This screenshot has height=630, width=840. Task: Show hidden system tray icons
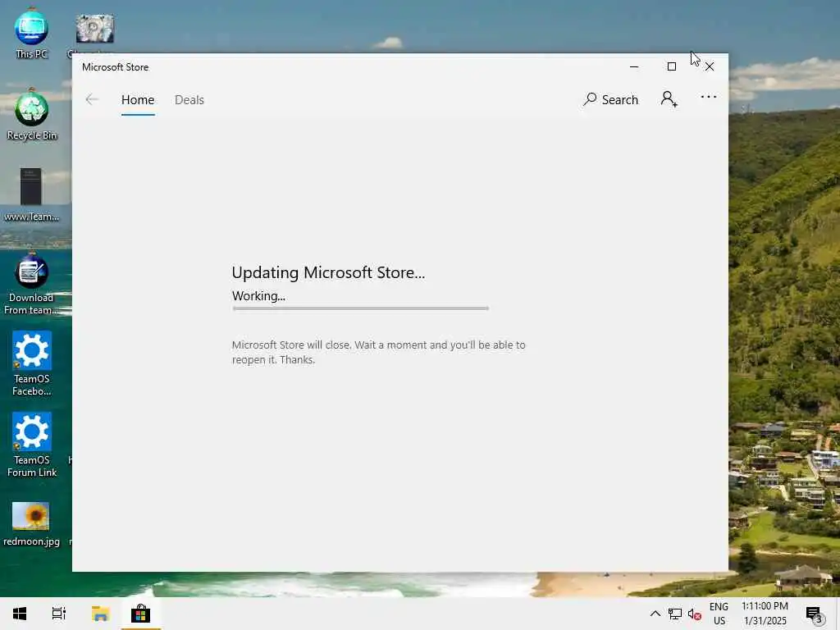(655, 614)
